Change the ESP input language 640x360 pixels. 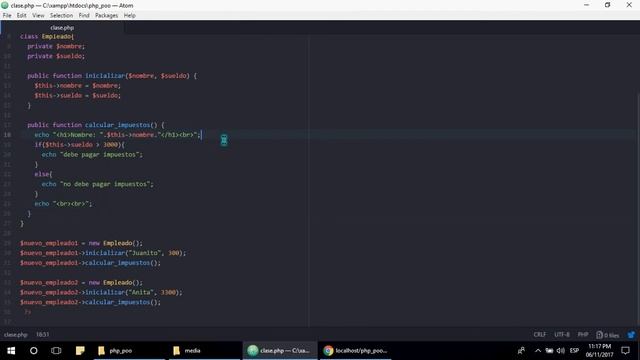pyautogui.click(x=574, y=351)
